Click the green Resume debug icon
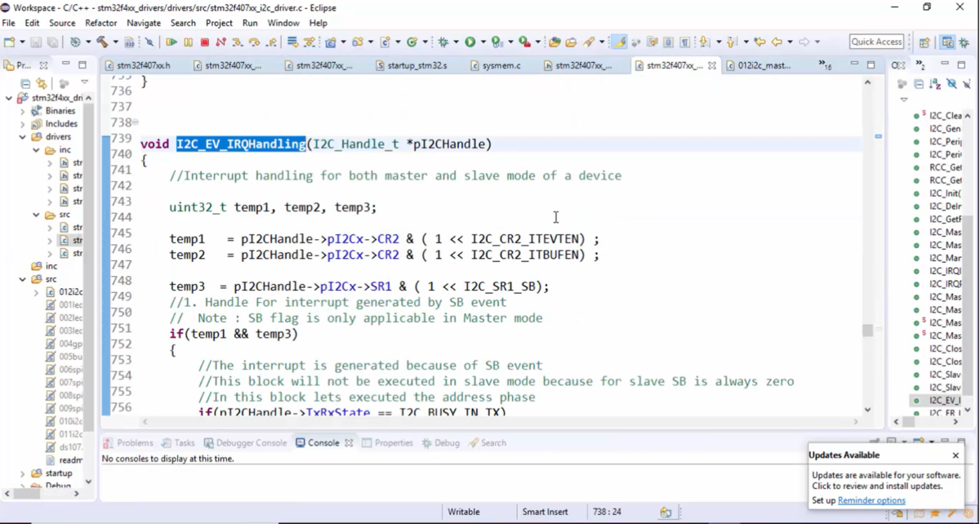 [x=171, y=42]
